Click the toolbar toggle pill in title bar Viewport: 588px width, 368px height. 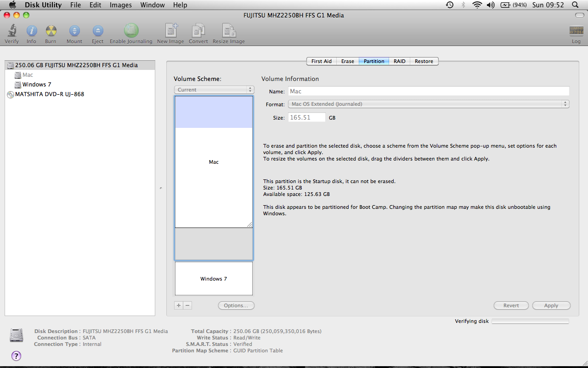coord(579,15)
